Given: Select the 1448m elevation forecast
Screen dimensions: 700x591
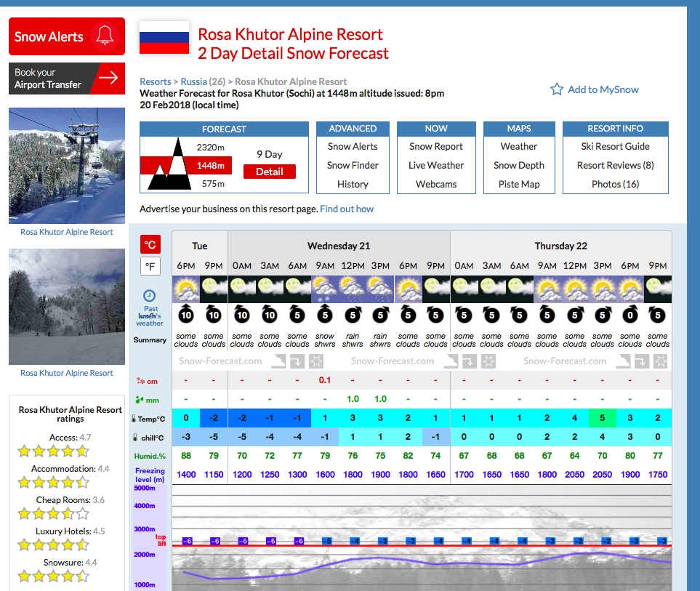Looking at the screenshot, I should click(210, 165).
